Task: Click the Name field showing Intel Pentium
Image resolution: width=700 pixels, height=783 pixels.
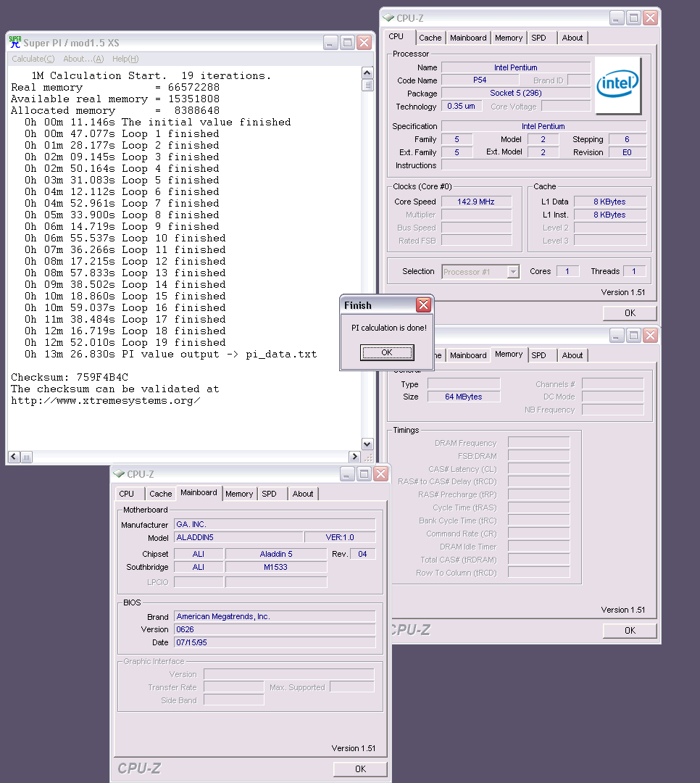Action: 516,67
